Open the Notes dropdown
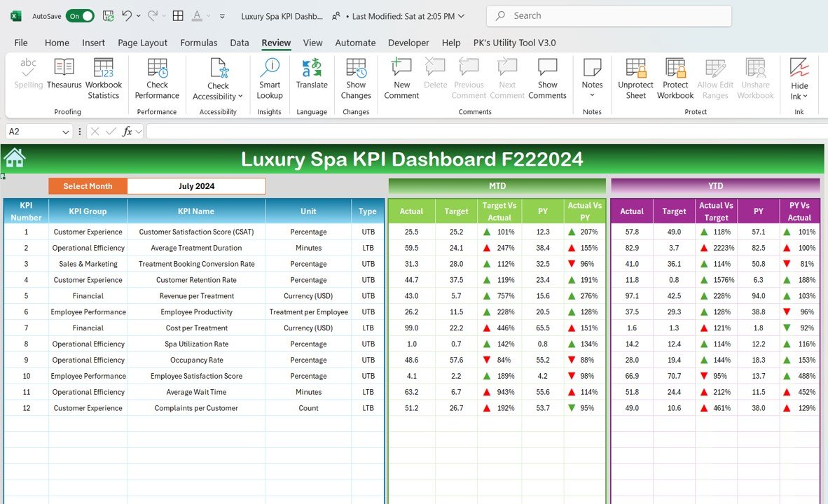Viewport: 828px width, 504px height. coord(592,95)
